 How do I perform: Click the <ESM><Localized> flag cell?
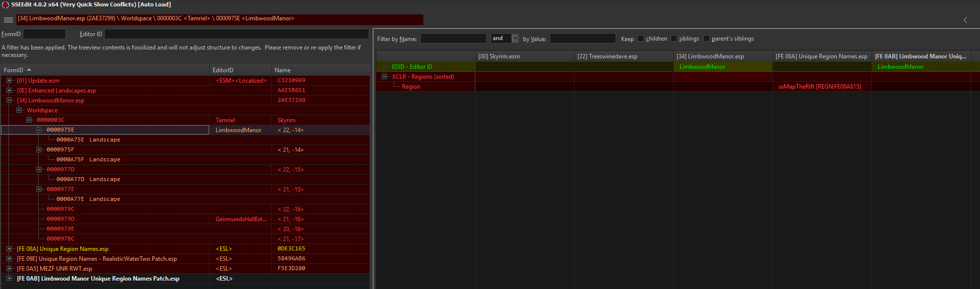tap(241, 81)
